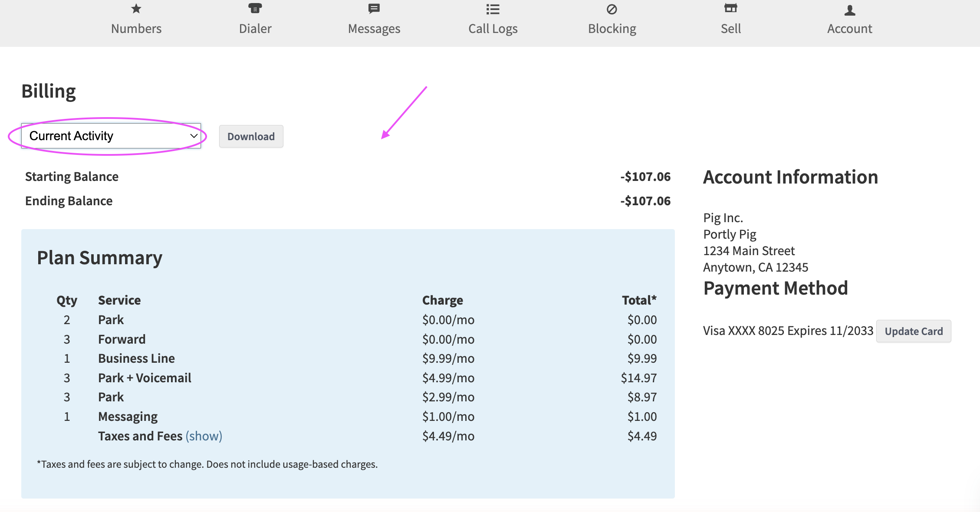The image size is (980, 512).
Task: Show the Taxes and Fees breakdown
Action: (x=204, y=436)
